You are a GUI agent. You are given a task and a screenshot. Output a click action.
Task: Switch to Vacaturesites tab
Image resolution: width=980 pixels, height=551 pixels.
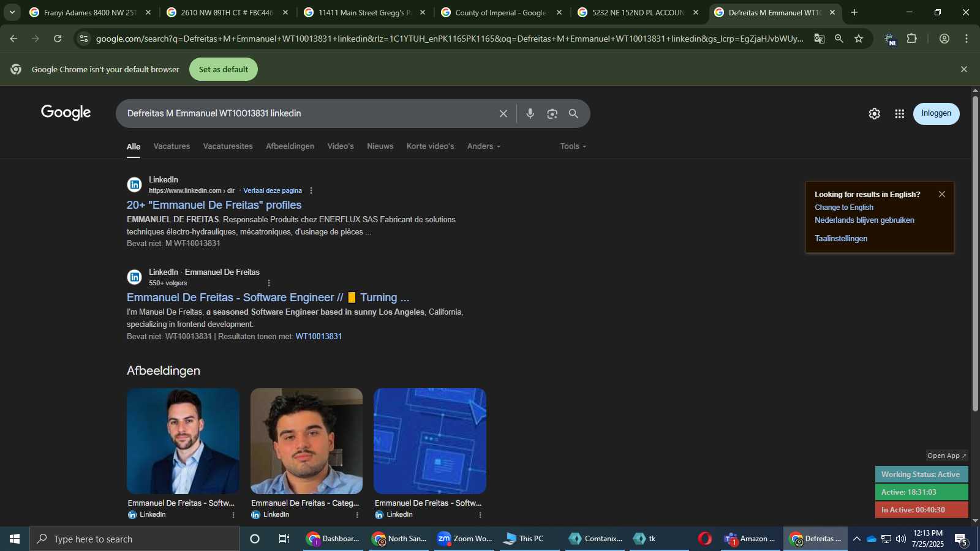[x=228, y=146]
